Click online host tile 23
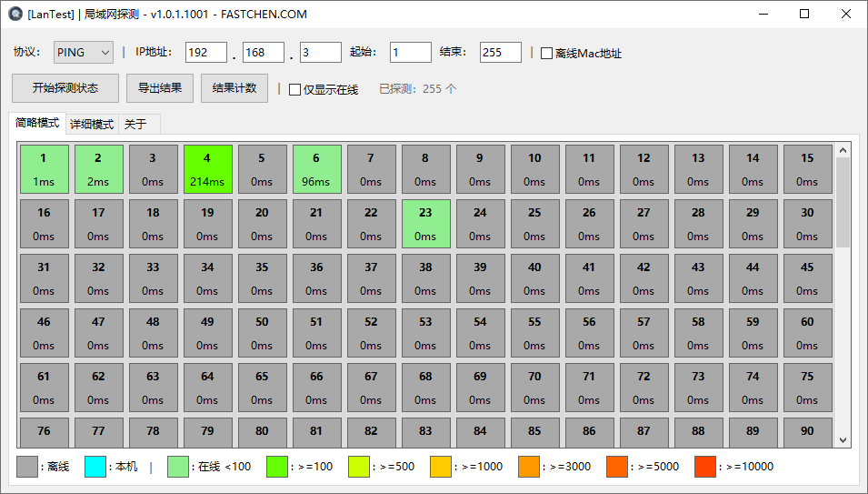This screenshot has height=494, width=868. tap(425, 223)
